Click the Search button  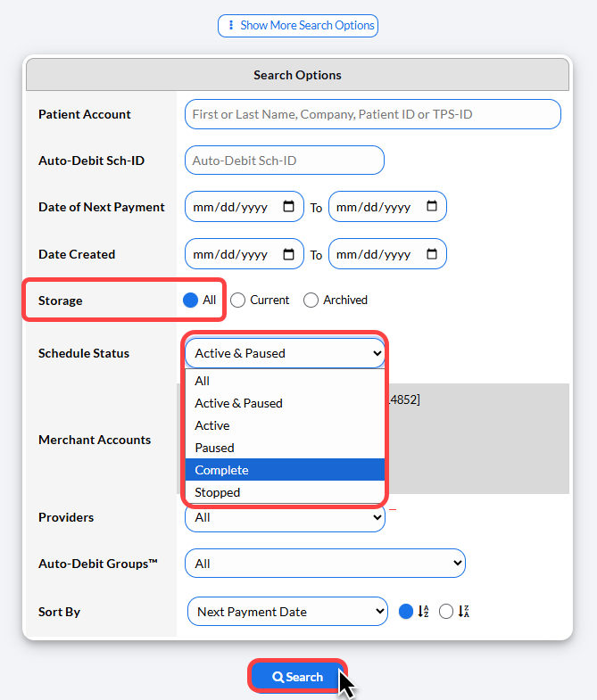(297, 677)
